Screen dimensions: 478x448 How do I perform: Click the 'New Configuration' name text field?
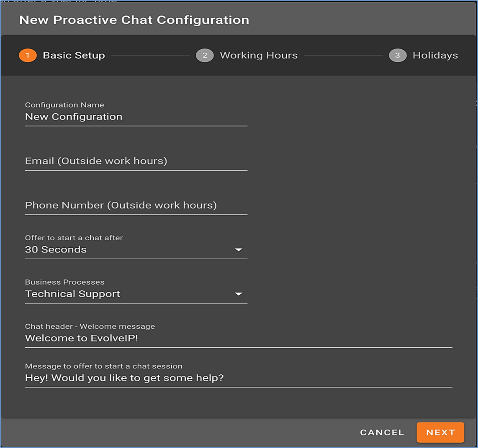[x=135, y=117]
